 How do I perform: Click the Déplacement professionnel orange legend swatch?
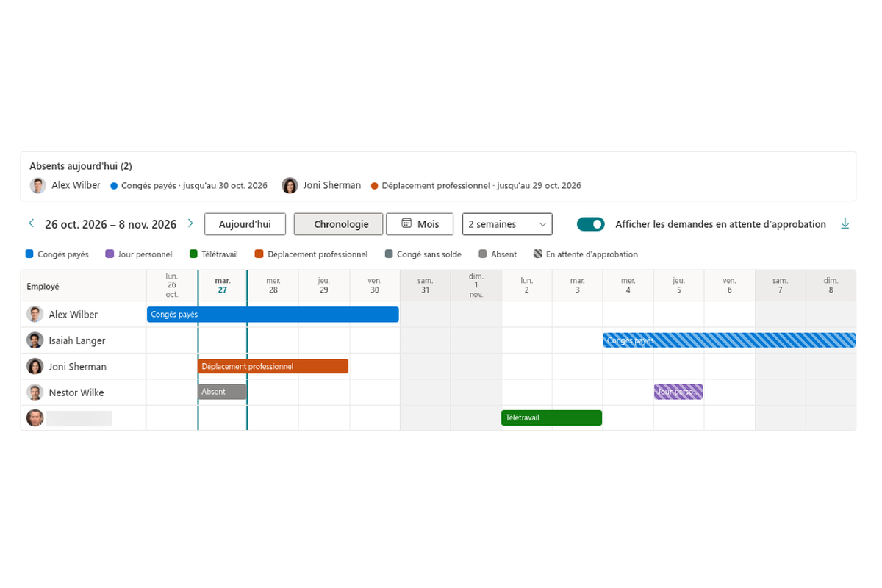point(259,254)
